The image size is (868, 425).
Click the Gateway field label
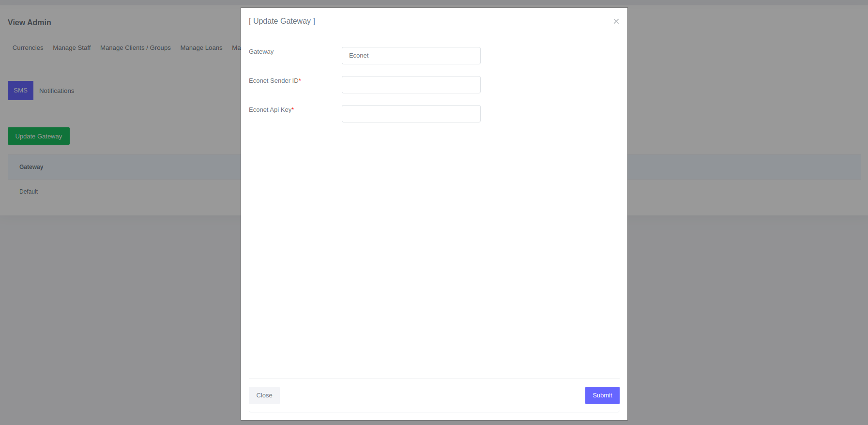pos(261,52)
